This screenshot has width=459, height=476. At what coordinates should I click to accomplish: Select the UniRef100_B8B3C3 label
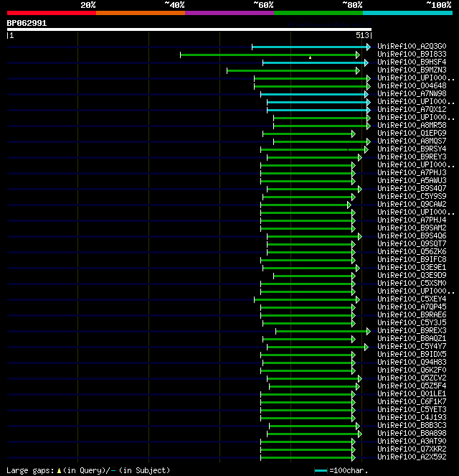point(412,425)
